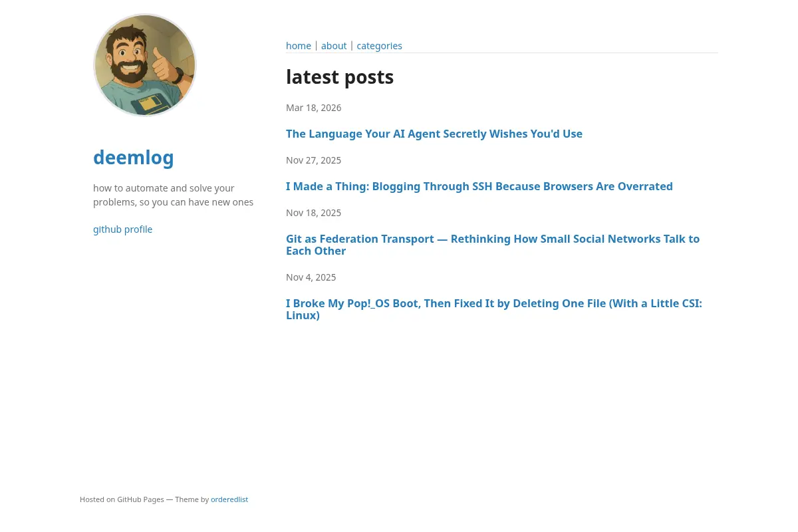Follow the orderedlist theme link in footer
The width and height of the screenshot is (798, 532).
pyautogui.click(x=229, y=499)
